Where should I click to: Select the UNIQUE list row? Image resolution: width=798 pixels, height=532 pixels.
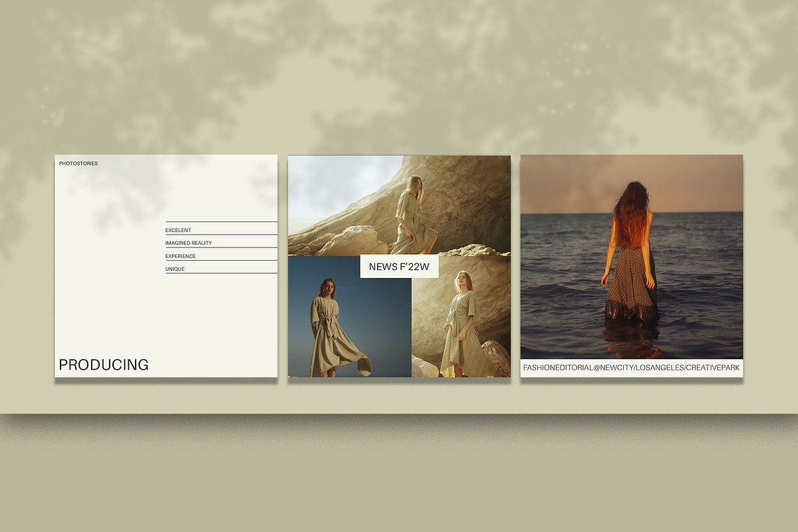tap(221, 267)
